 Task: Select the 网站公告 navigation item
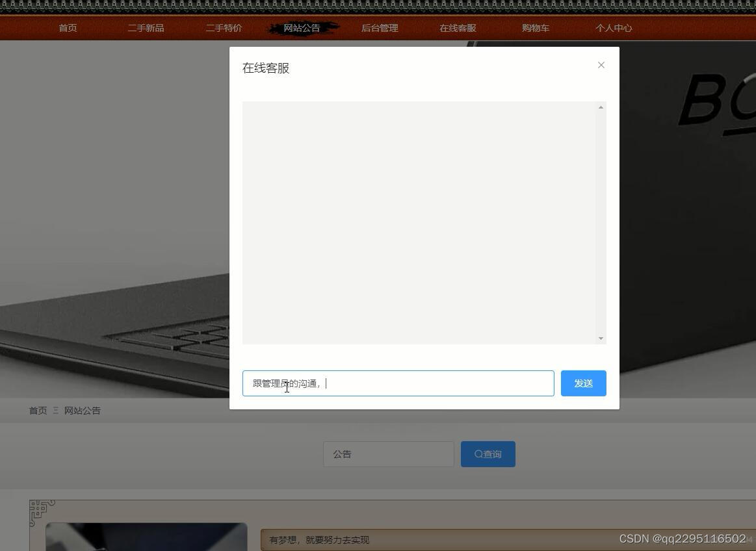click(301, 27)
